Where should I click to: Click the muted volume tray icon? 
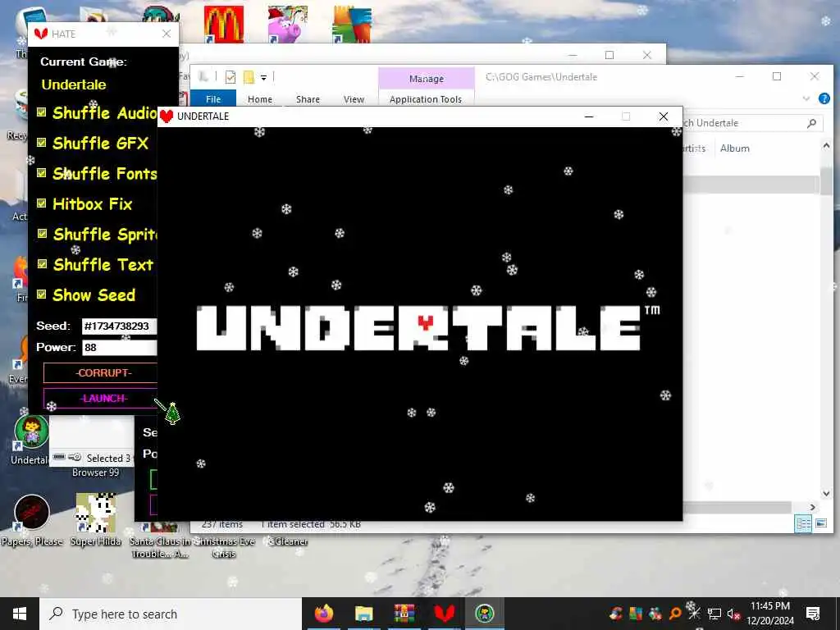click(x=734, y=614)
